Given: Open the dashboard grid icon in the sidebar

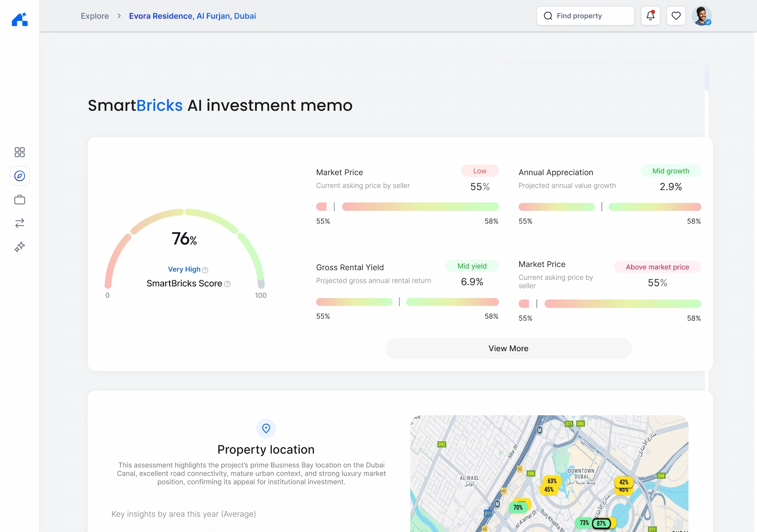Looking at the screenshot, I should click(20, 152).
